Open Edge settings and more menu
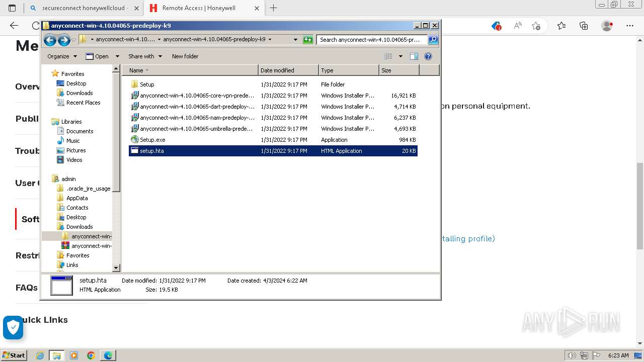Image resolution: width=644 pixels, height=362 pixels. click(x=629, y=26)
